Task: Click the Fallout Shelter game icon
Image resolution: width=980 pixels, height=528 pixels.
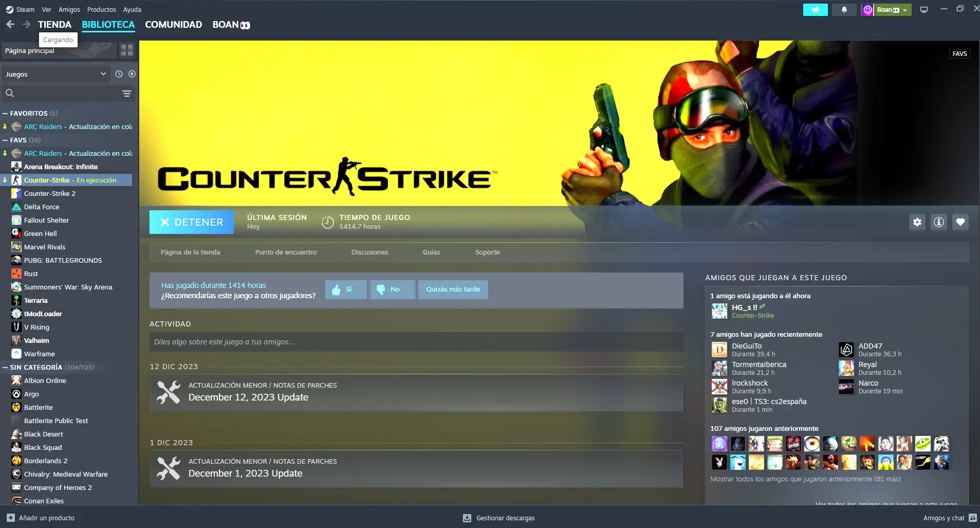Action: point(16,220)
